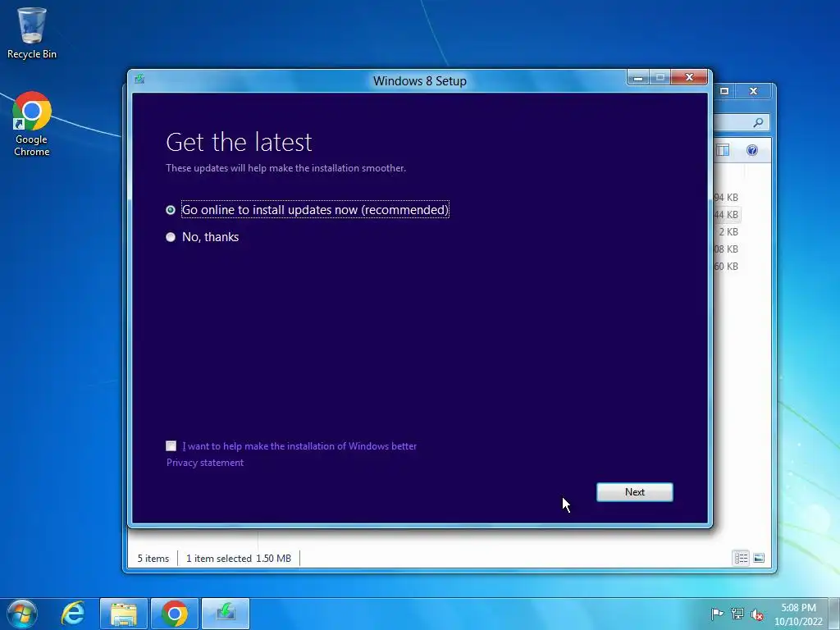Minimize the Windows 8 Setup window
The width and height of the screenshot is (840, 630).
pyautogui.click(x=637, y=78)
